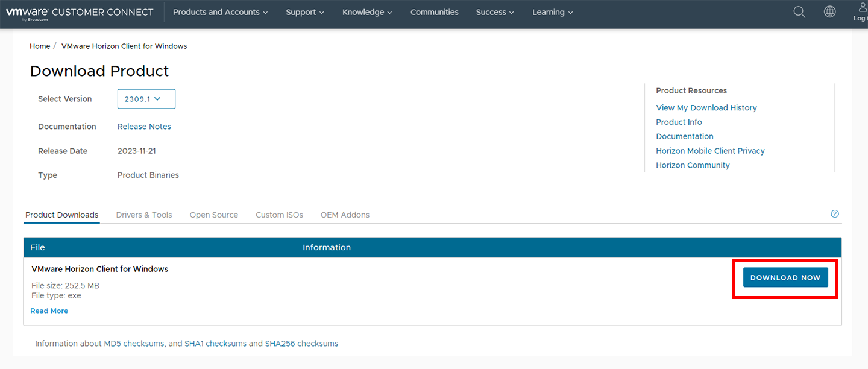
Task: Click the search magnifier icon
Action: tap(799, 12)
